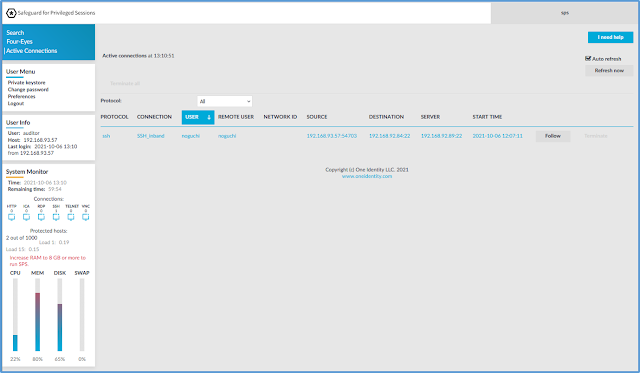Click the SSH connections monitor icon
The image size is (640, 373).
(x=56, y=217)
